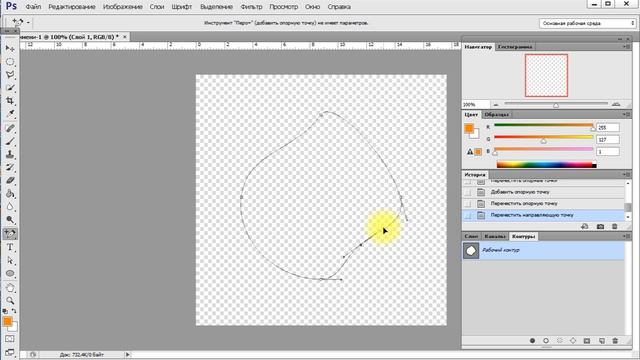The height and width of the screenshot is (360, 640).
Task: Add mask icon in Paths panel
Action: pyautogui.click(x=587, y=340)
